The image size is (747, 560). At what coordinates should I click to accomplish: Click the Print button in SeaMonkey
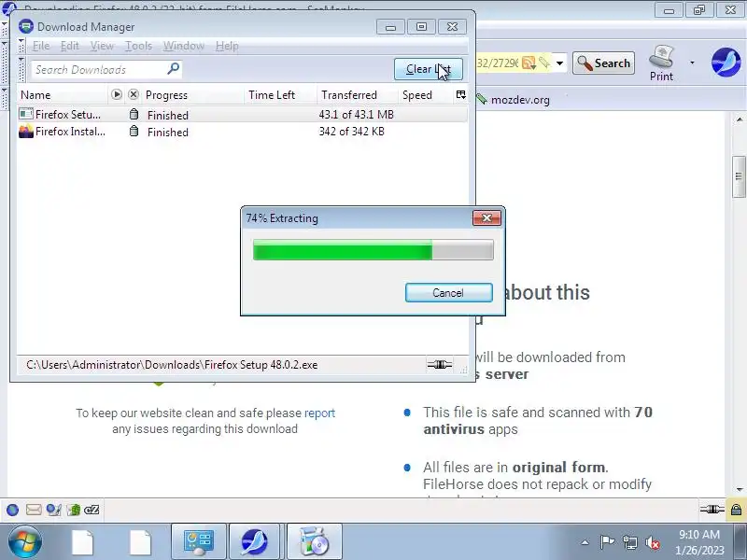[x=662, y=63]
